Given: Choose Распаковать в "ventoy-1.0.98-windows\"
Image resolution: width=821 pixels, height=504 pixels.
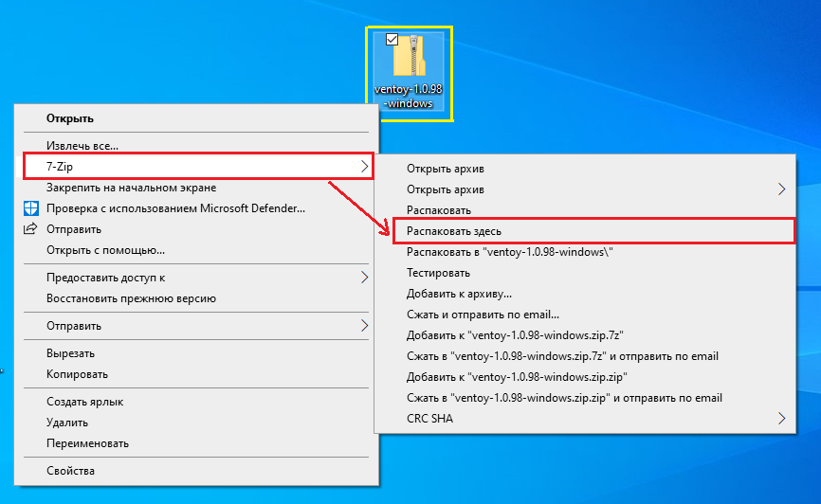Looking at the screenshot, I should click(585, 252).
